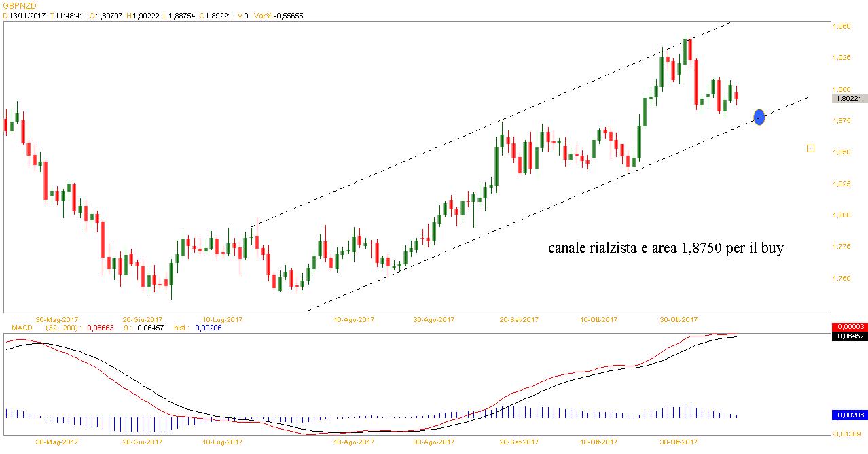Screen dimensions: 868x454
Task: Select the blue histogram value tag 0,00206
Action: (x=848, y=415)
